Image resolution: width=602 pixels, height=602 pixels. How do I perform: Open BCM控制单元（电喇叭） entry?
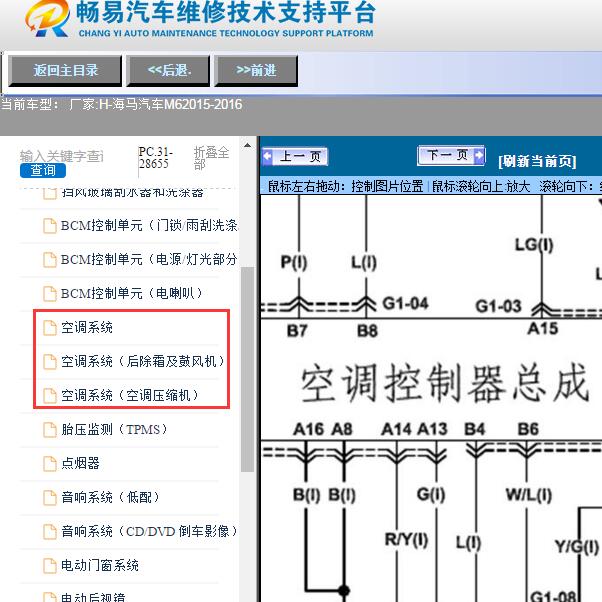131,293
